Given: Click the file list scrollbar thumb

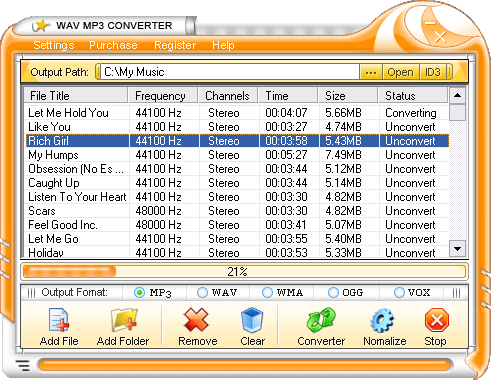Looking at the screenshot, I should [x=457, y=112].
